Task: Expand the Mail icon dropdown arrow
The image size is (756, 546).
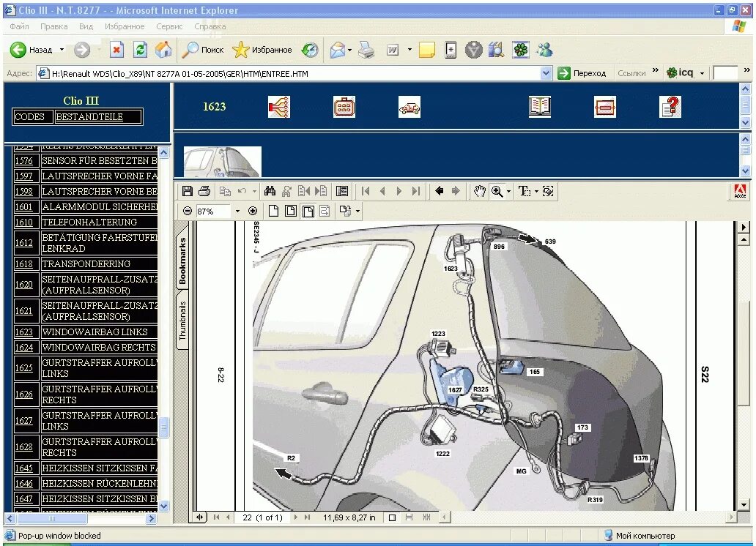Action: [x=349, y=50]
